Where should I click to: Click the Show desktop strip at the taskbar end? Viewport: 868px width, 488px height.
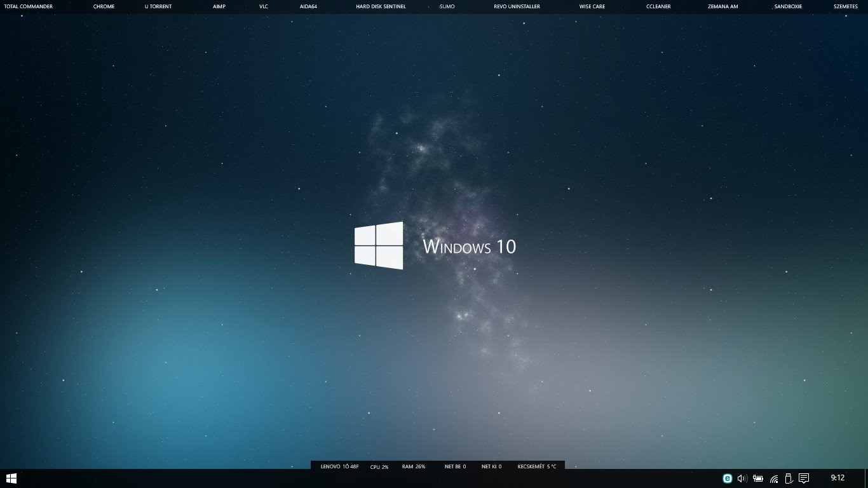coord(865,478)
